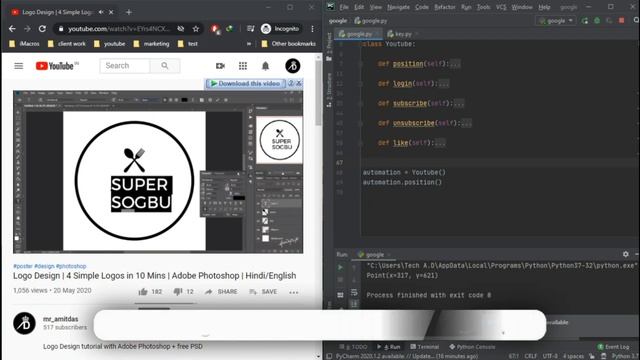
Task: Close the Logo Design YouTube tab
Action: (x=111, y=12)
